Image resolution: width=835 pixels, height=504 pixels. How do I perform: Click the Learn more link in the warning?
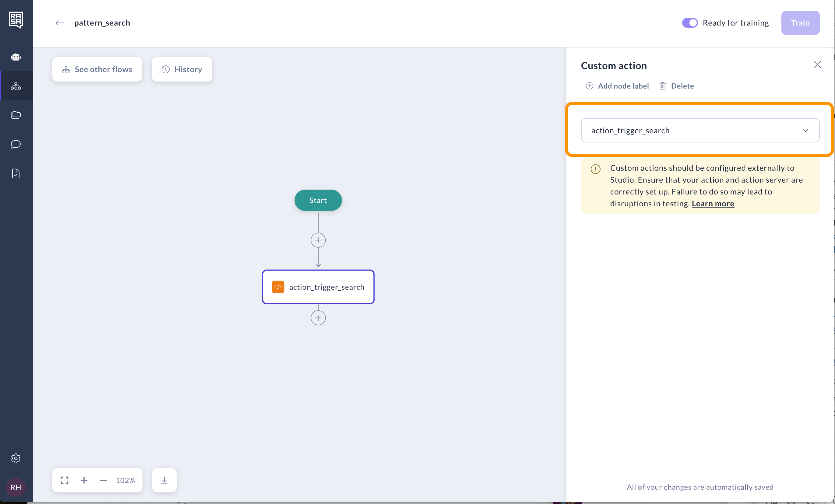pyautogui.click(x=713, y=203)
